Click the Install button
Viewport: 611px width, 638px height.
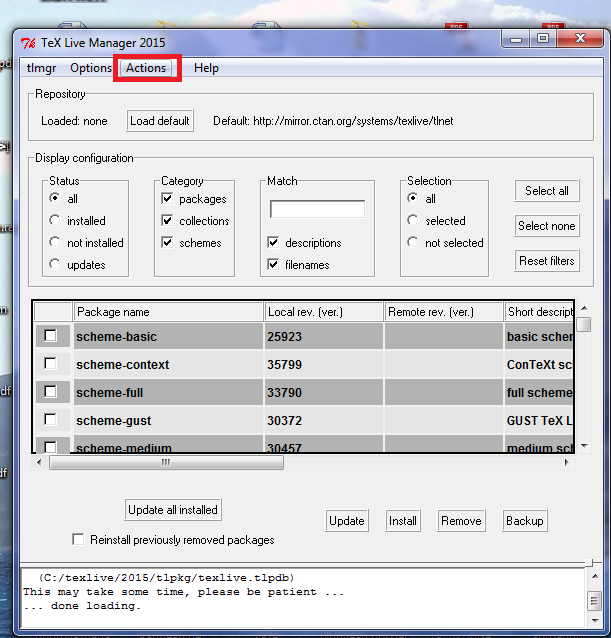tap(403, 521)
